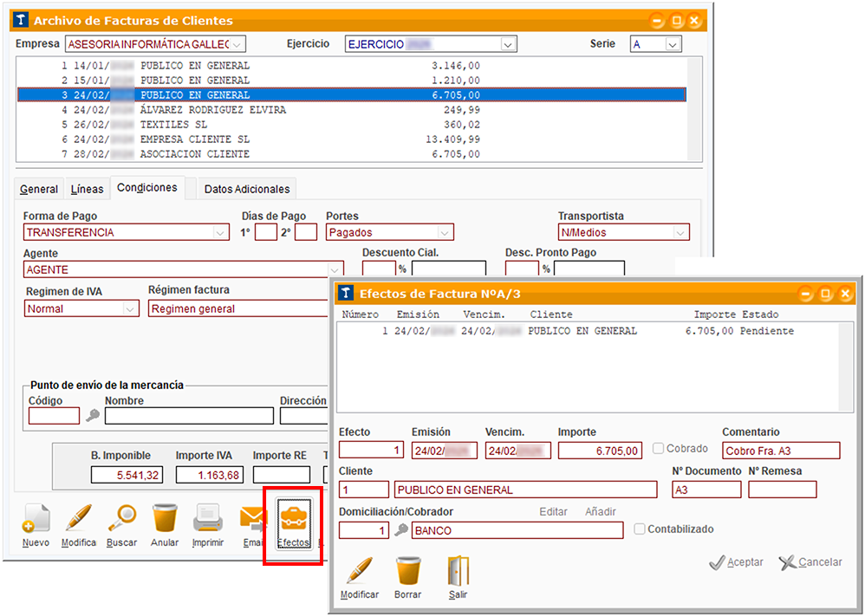This screenshot has height=616, width=865.
Task: Click Borrar trash icon in Efectos window
Action: tap(408, 572)
